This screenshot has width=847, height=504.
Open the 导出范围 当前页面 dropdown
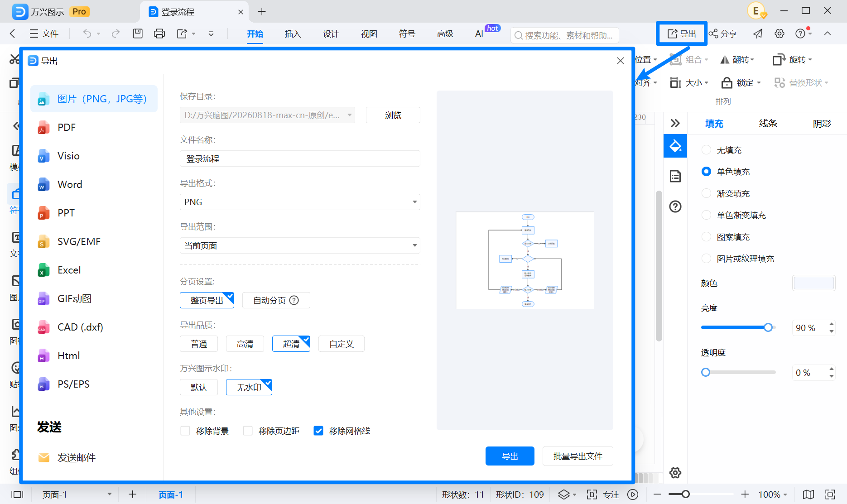pos(300,245)
